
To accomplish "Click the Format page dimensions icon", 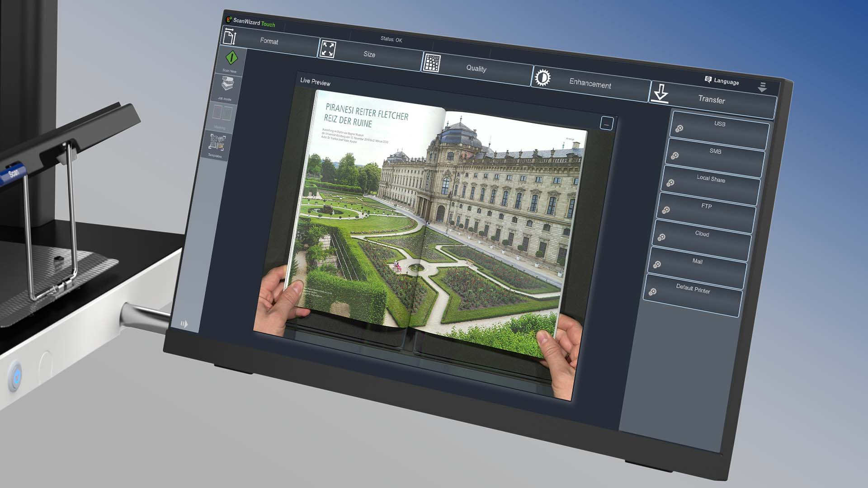I will click(x=230, y=36).
